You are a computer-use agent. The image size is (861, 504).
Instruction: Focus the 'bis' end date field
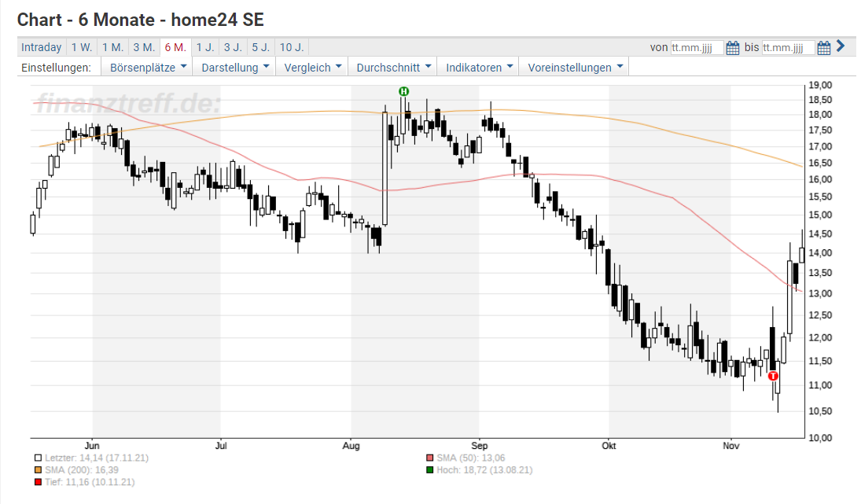pos(788,48)
